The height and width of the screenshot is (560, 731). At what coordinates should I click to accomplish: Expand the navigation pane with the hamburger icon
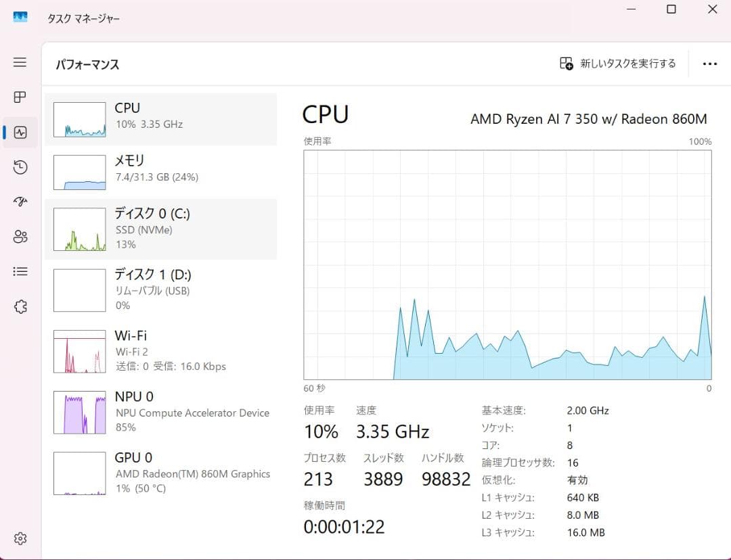[20, 62]
